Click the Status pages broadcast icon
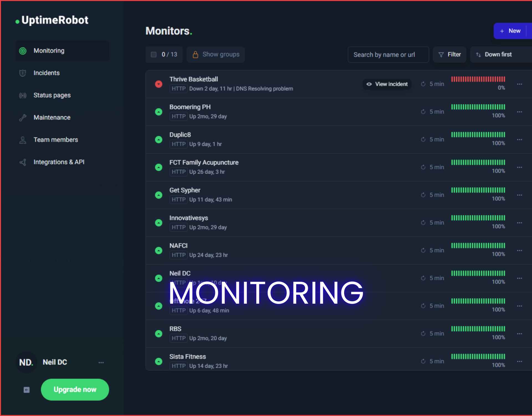The height and width of the screenshot is (416, 532). pos(23,95)
